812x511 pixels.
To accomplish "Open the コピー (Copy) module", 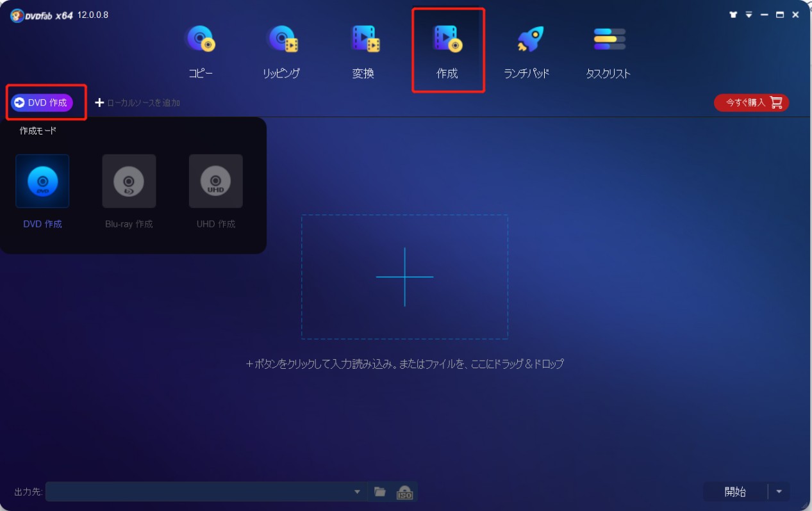I will tap(201, 51).
